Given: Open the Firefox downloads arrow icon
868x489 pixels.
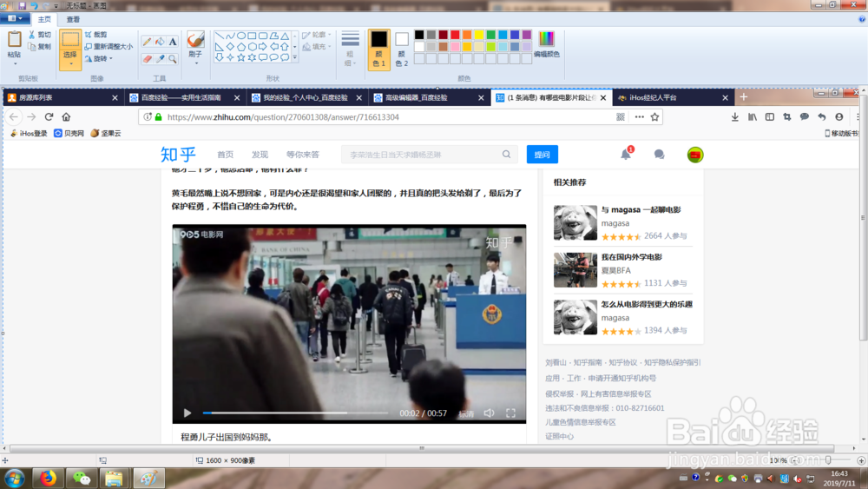Looking at the screenshot, I should point(734,117).
